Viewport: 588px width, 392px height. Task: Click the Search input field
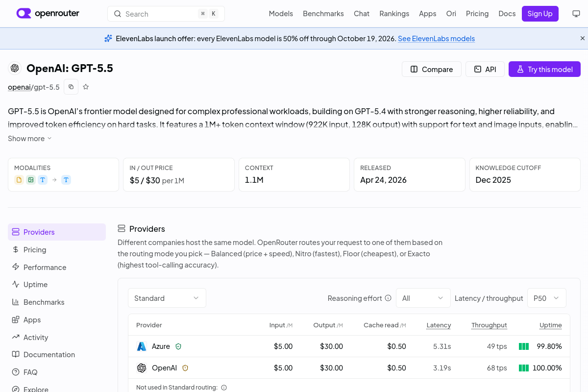tap(166, 14)
